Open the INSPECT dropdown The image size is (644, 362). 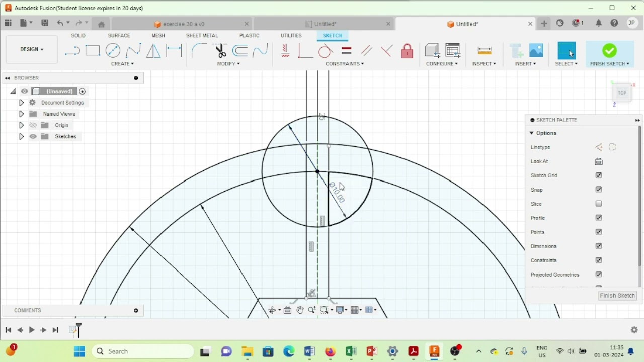tap(484, 64)
